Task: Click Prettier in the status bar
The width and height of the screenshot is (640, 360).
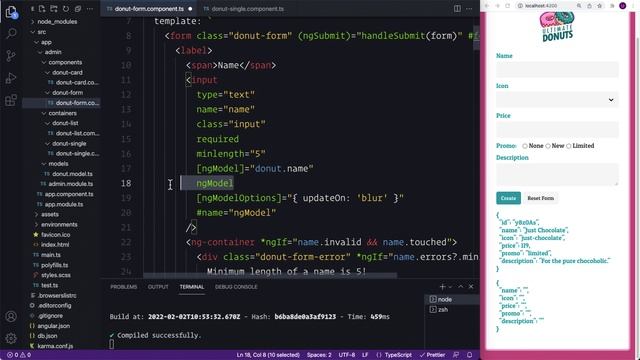Action: [432, 355]
